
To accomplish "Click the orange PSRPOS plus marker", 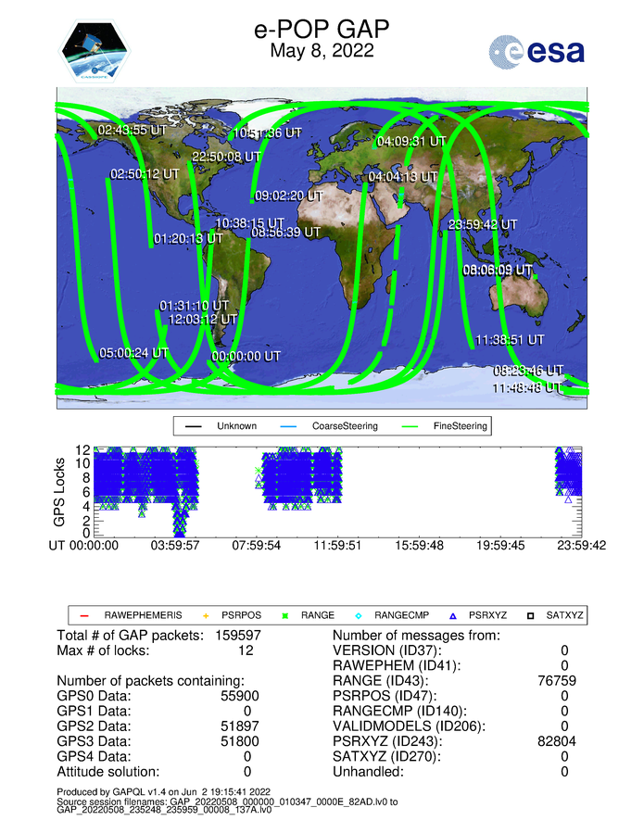I will pyautogui.click(x=206, y=614).
